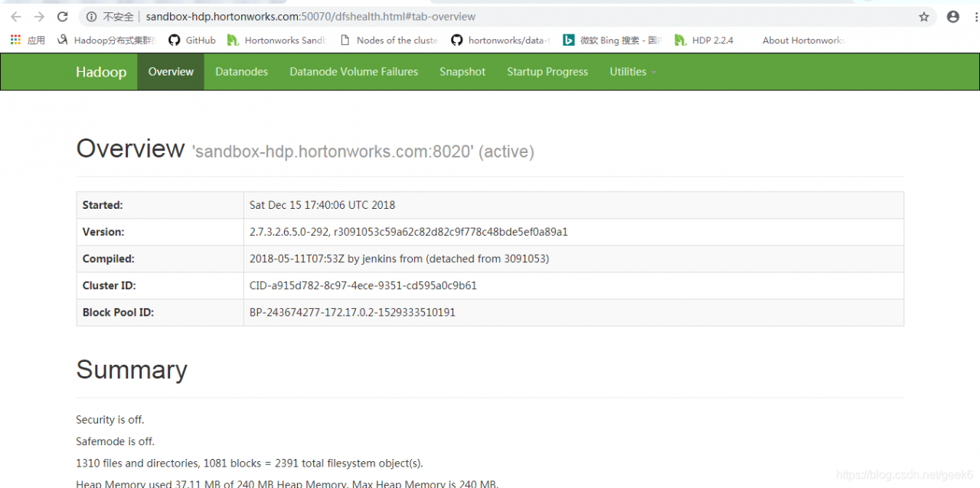Click the CID-a915d782 cluster ID value
The height and width of the screenshot is (488, 980).
point(363,285)
